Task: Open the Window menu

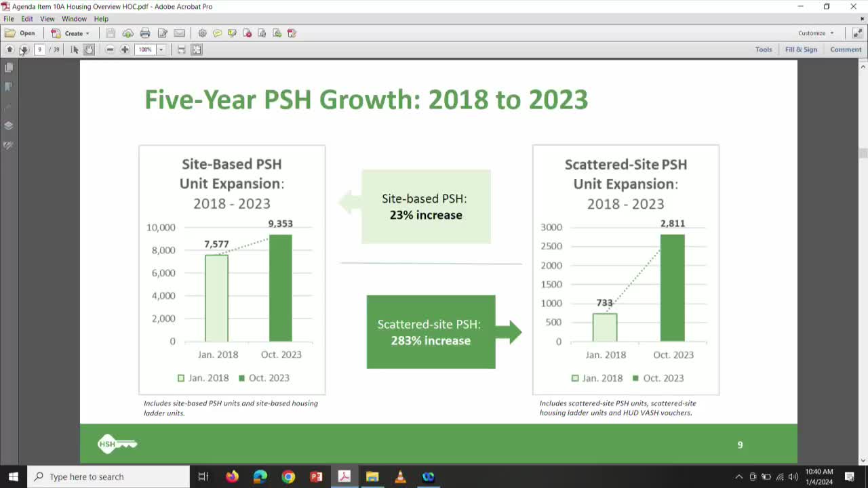Action: [x=74, y=19]
